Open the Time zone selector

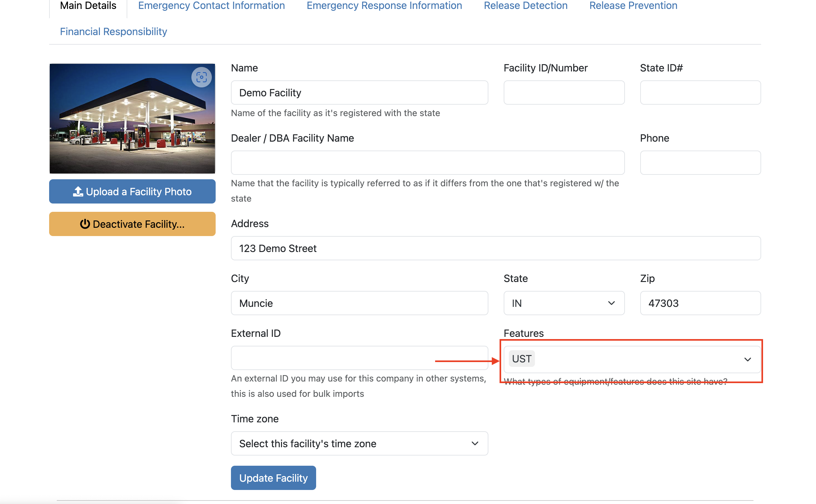[x=359, y=443]
